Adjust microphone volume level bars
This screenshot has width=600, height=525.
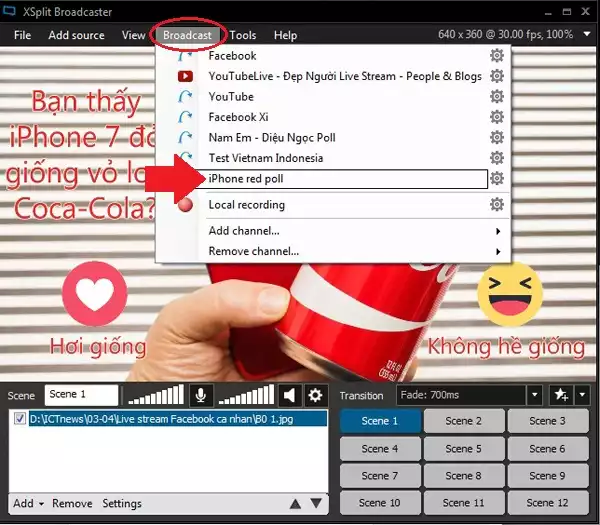tap(156, 395)
